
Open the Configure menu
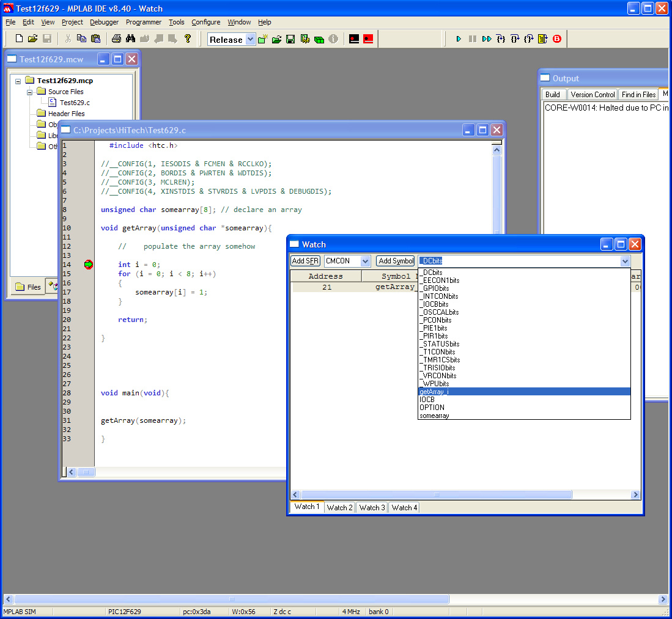pos(205,22)
